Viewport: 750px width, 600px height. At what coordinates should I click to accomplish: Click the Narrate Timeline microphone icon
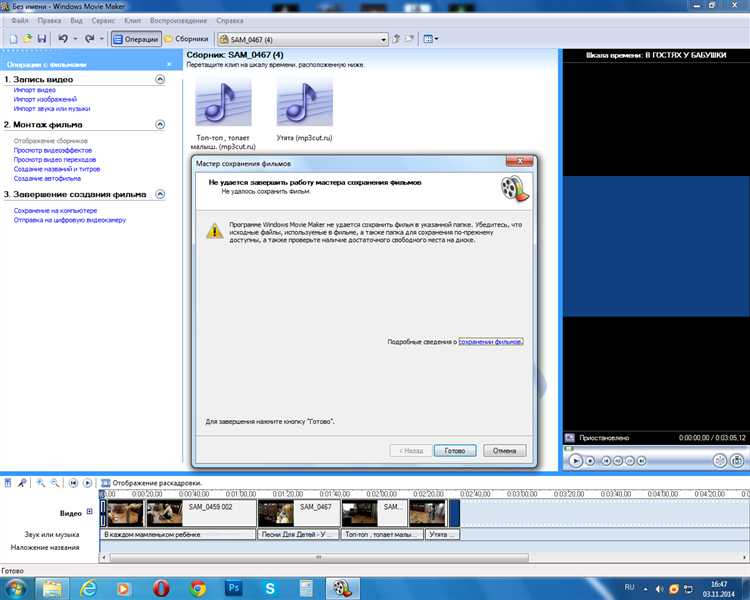click(22, 483)
